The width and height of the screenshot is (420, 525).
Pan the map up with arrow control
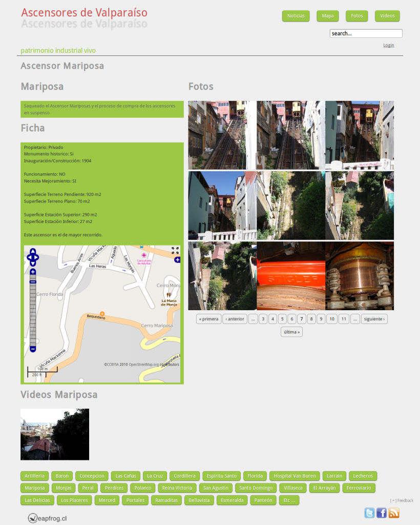point(33,251)
